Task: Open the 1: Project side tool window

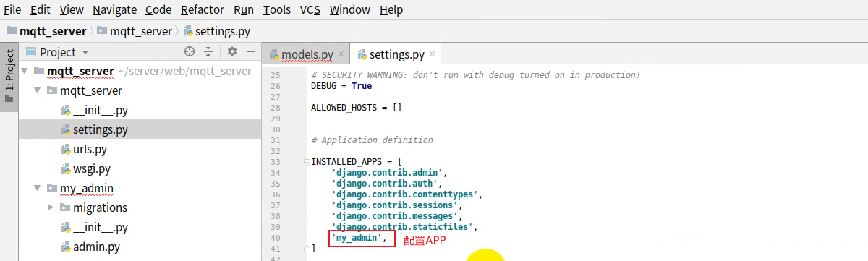Action: pos(9,74)
